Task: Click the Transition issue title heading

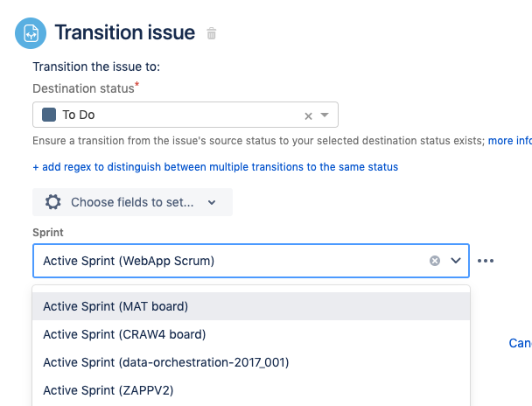Action: 124,33
